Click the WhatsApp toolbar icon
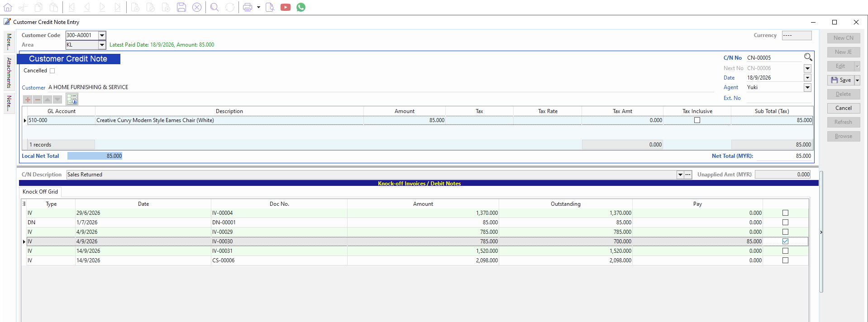The image size is (868, 322). click(301, 7)
